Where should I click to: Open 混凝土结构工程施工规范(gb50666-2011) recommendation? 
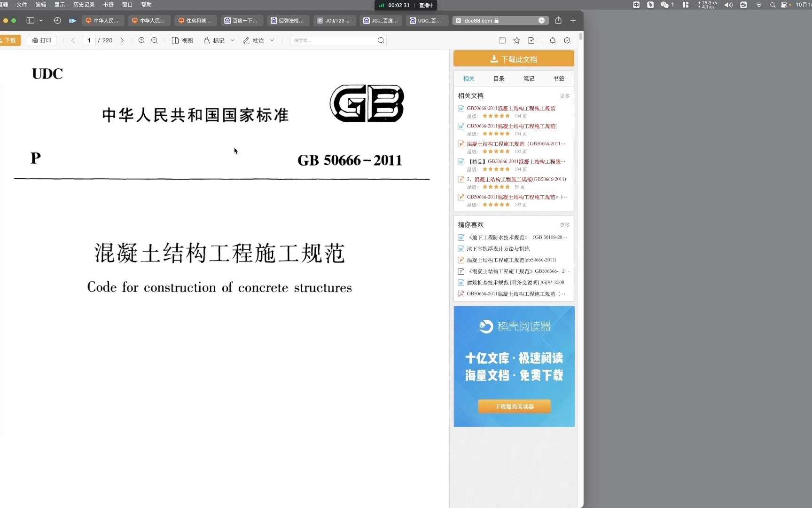[x=511, y=260]
